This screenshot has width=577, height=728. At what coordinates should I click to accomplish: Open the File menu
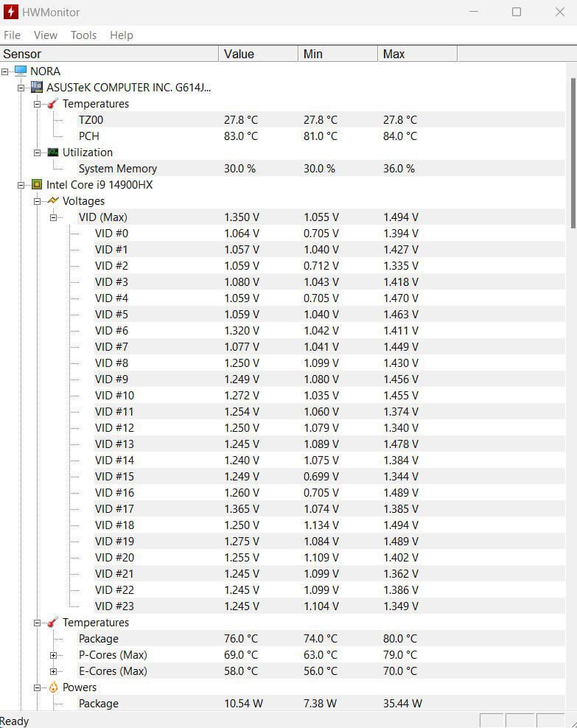12,35
